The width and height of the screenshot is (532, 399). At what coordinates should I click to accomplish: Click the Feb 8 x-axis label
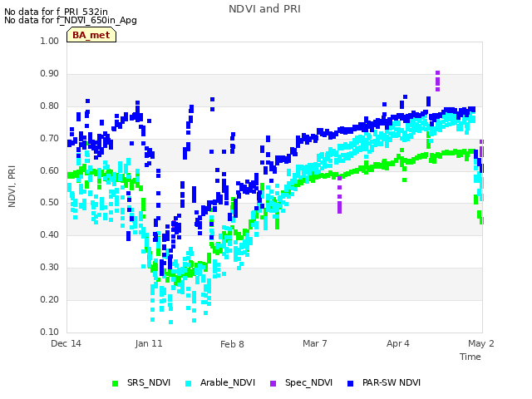[x=232, y=344]
